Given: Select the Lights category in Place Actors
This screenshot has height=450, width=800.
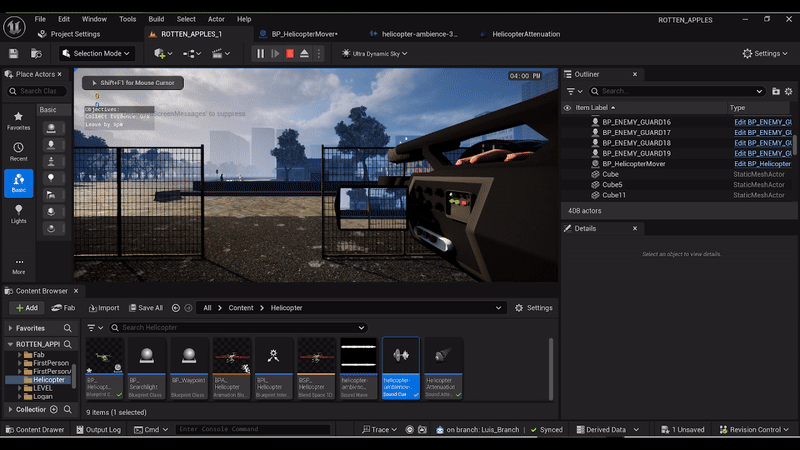Looking at the screenshot, I should coord(18,214).
